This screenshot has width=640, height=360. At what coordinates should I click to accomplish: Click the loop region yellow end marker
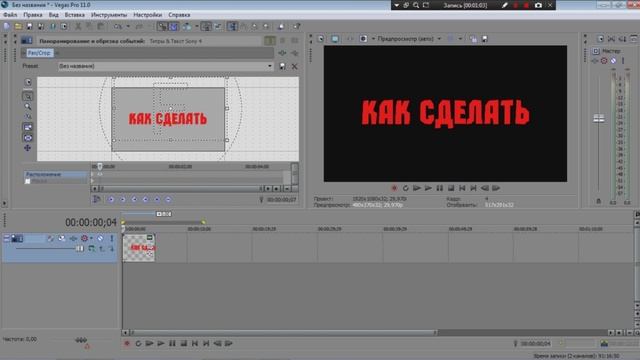203,222
